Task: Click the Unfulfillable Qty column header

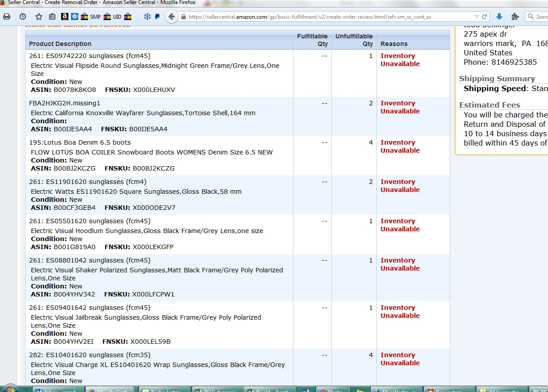Action: [354, 40]
